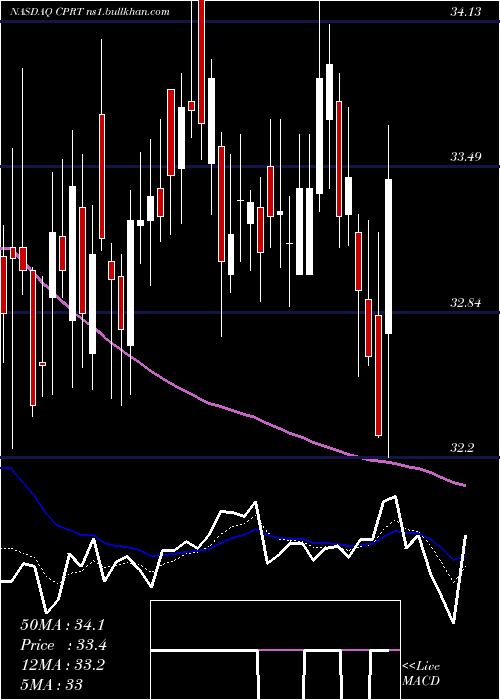Click the 12MA : 33.2 reading
The height and width of the screenshot is (700, 500).
[62, 665]
